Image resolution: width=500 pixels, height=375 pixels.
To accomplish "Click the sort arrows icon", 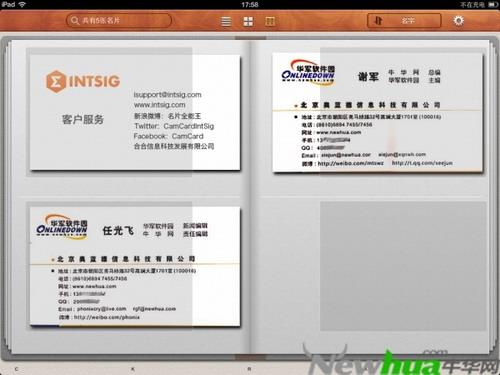I will pos(378,21).
